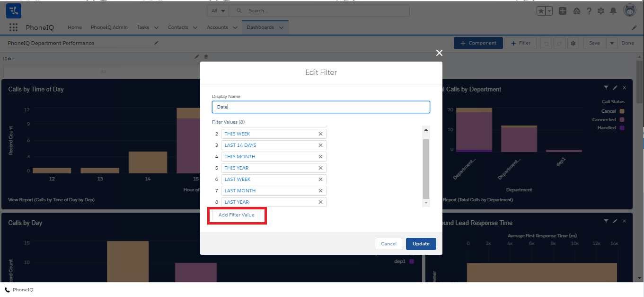Open the search scope All dropdown

coord(218,10)
